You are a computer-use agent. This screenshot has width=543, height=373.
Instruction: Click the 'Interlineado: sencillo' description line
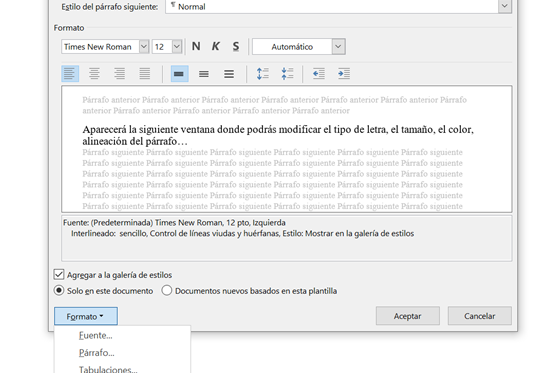point(109,233)
